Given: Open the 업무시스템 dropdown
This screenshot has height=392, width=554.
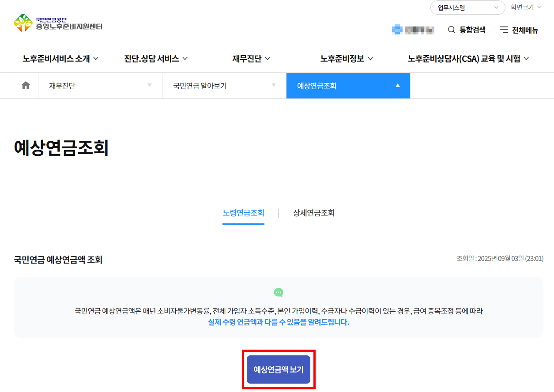Looking at the screenshot, I should pos(467,8).
